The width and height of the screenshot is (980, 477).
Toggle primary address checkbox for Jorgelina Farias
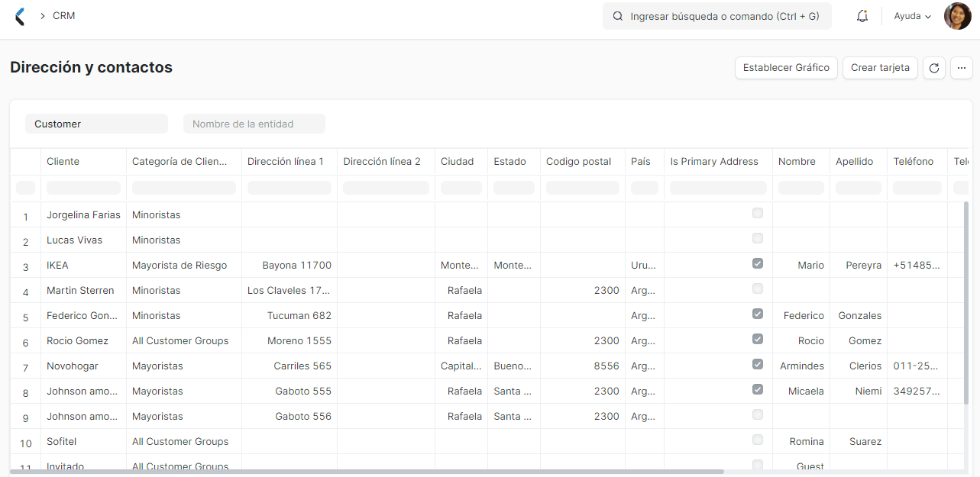[758, 213]
